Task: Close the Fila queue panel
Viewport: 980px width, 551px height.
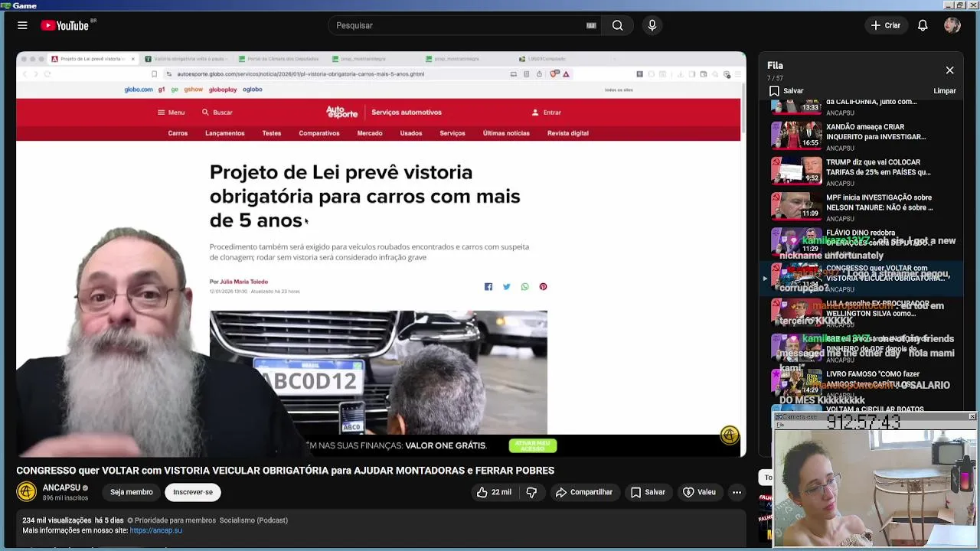Action: pyautogui.click(x=949, y=70)
